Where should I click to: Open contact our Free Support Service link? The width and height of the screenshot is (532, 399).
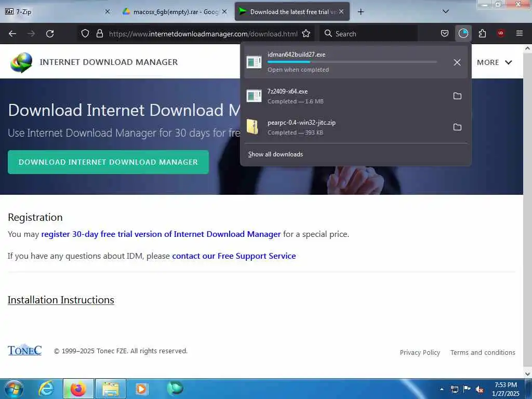click(234, 256)
